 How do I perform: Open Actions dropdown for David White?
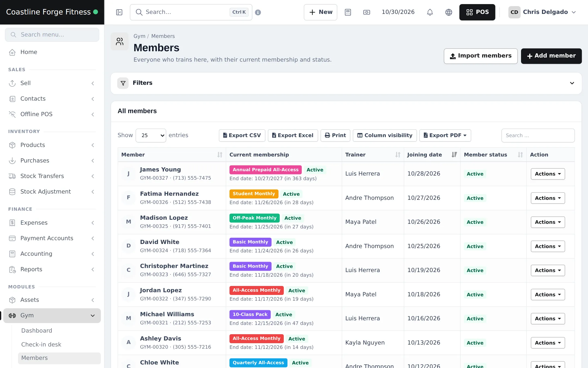[548, 246]
